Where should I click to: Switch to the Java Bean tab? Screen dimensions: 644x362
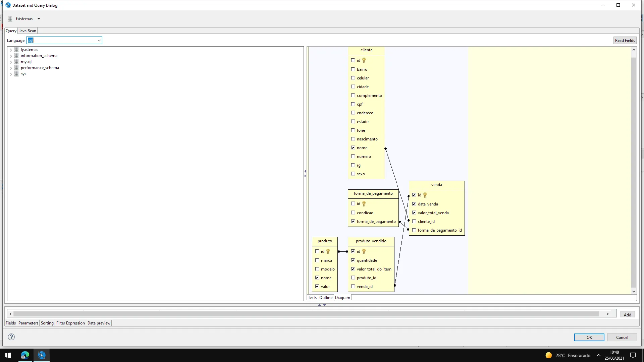[x=28, y=31]
